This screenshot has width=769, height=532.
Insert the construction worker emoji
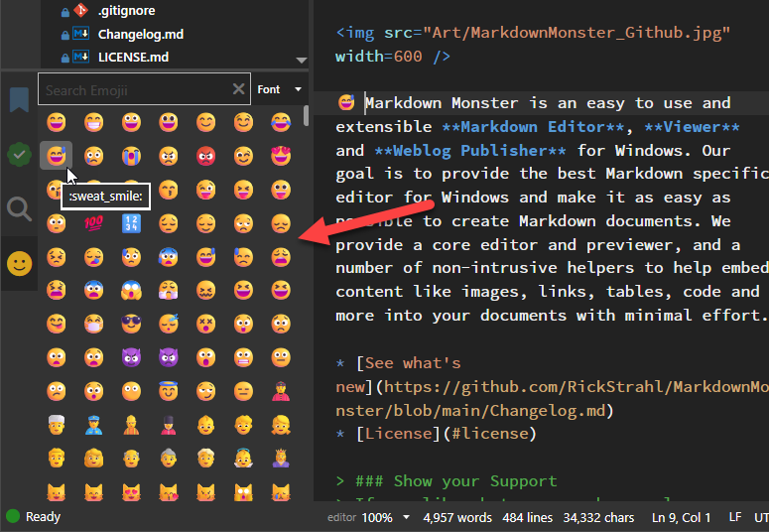click(131, 425)
